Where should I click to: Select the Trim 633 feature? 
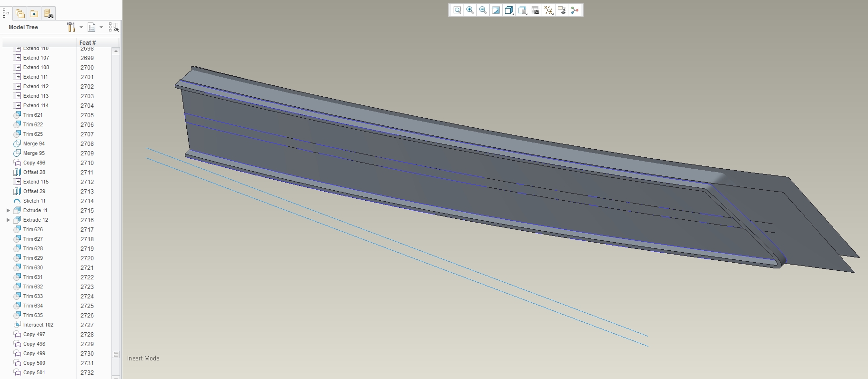click(33, 296)
